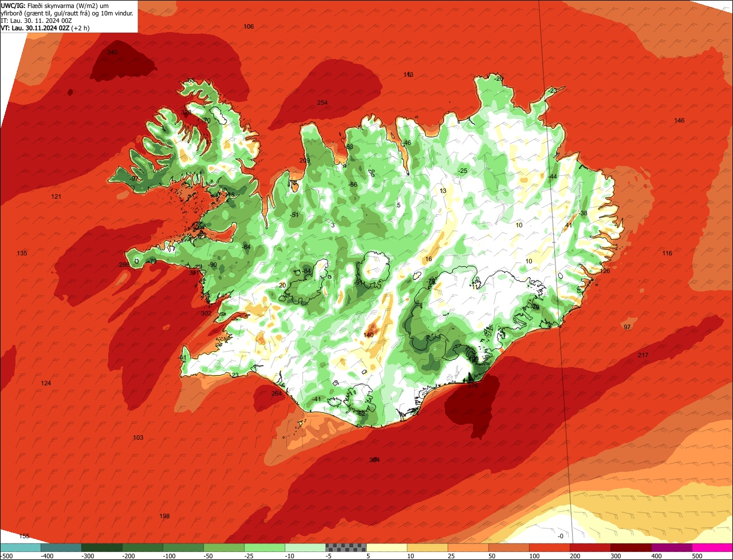Click the map value "155" in the bottom-left corner
Screen dimensions: 733x560
pos(24,537)
